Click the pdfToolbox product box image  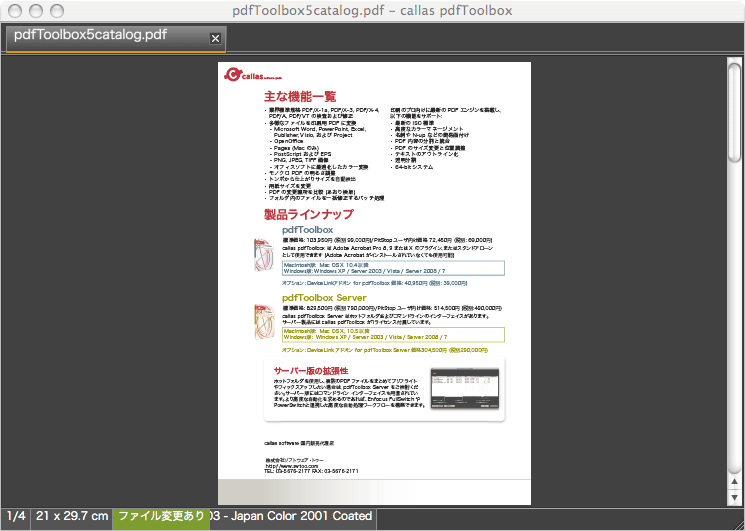[264, 255]
